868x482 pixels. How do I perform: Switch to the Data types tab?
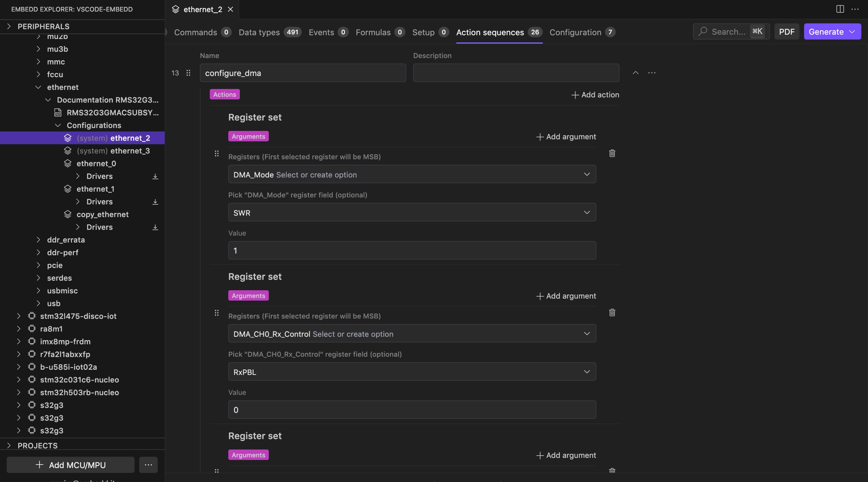click(x=259, y=32)
